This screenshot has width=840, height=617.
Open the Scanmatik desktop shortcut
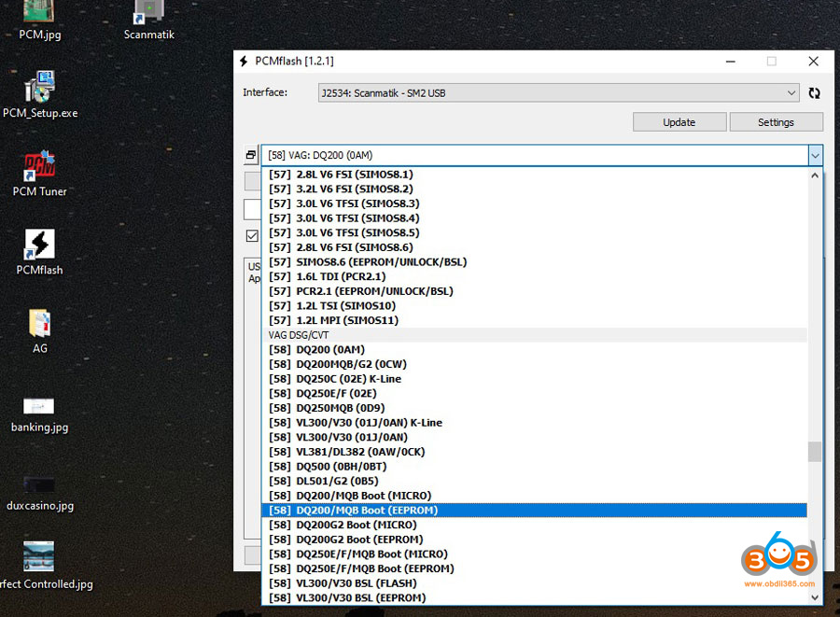pos(148,13)
